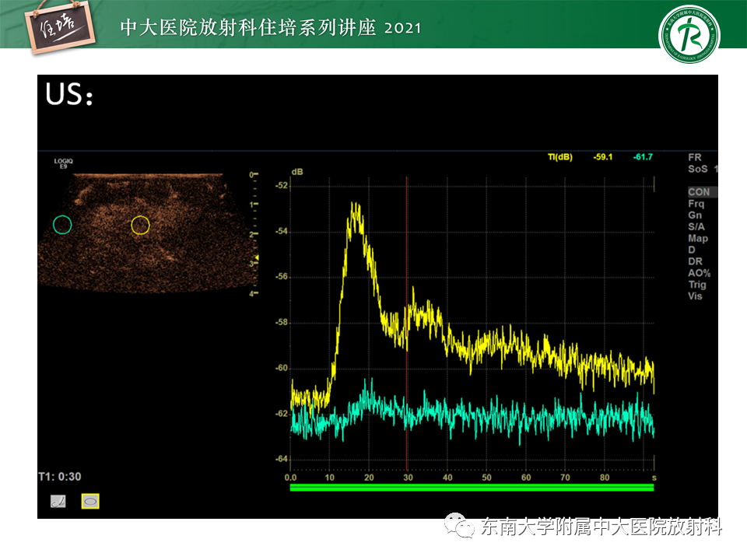
Task: Click the -56 y-axis label
Action: [x=282, y=277]
